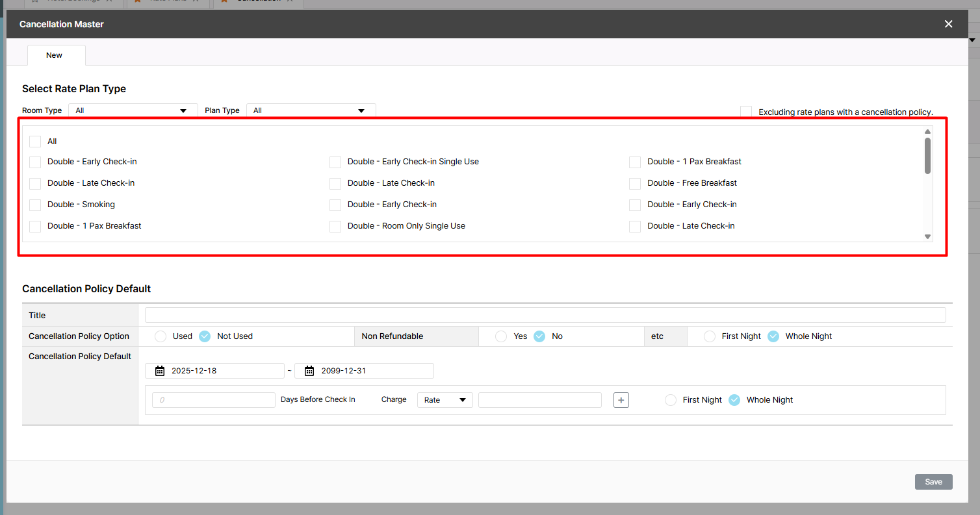
Task: Open the Plan Type dropdown
Action: pyautogui.click(x=311, y=110)
